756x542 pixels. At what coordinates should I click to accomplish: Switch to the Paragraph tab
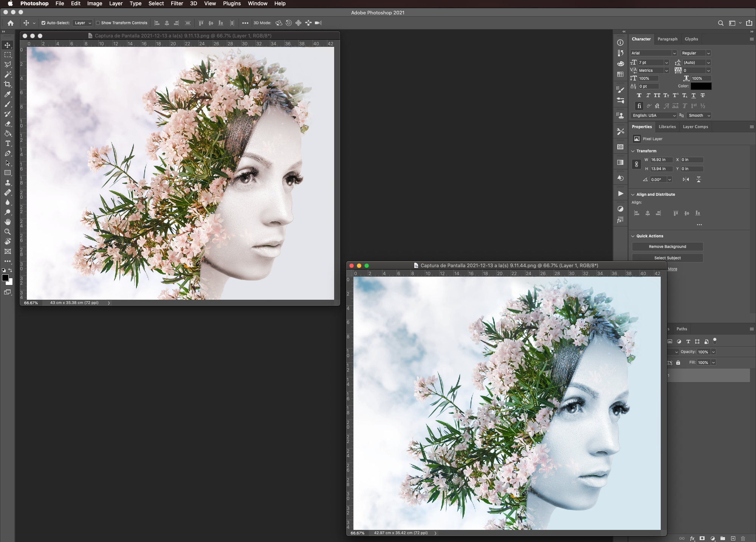(x=667, y=39)
